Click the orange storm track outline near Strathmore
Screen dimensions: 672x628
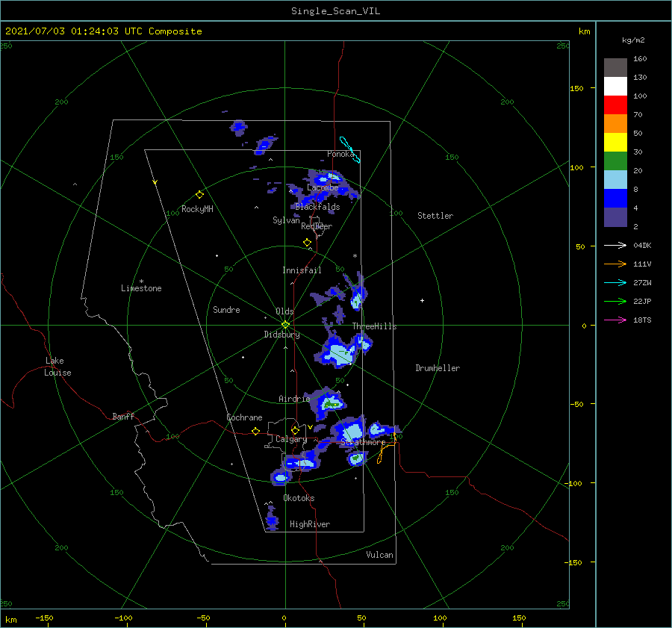click(x=386, y=449)
